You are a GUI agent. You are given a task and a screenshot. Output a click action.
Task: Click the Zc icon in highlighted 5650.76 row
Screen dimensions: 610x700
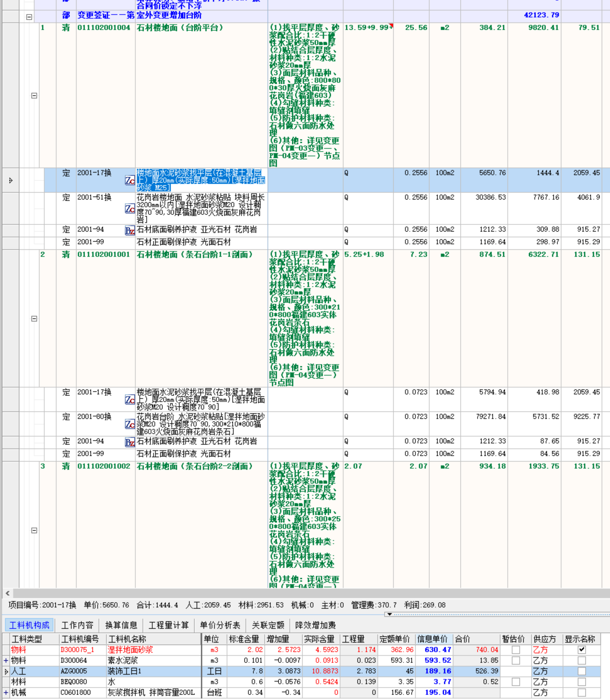click(x=130, y=180)
